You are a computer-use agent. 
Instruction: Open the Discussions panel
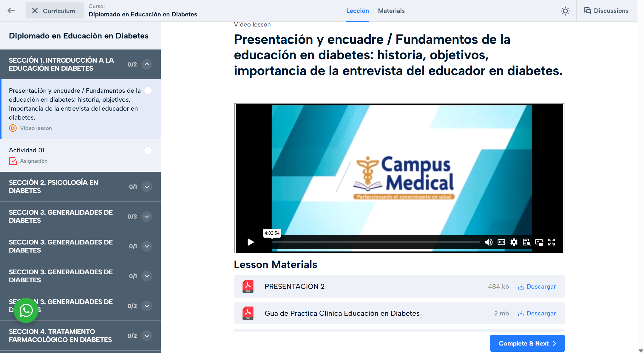tap(606, 11)
